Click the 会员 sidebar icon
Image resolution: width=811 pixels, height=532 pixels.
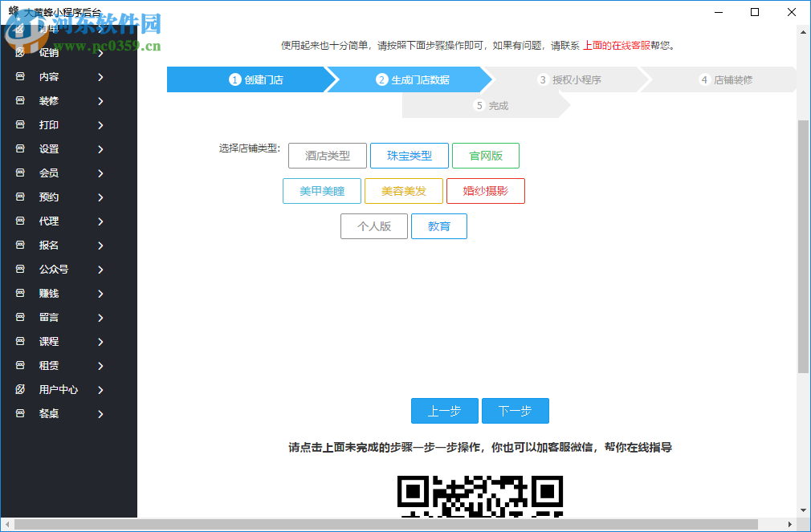(19, 173)
